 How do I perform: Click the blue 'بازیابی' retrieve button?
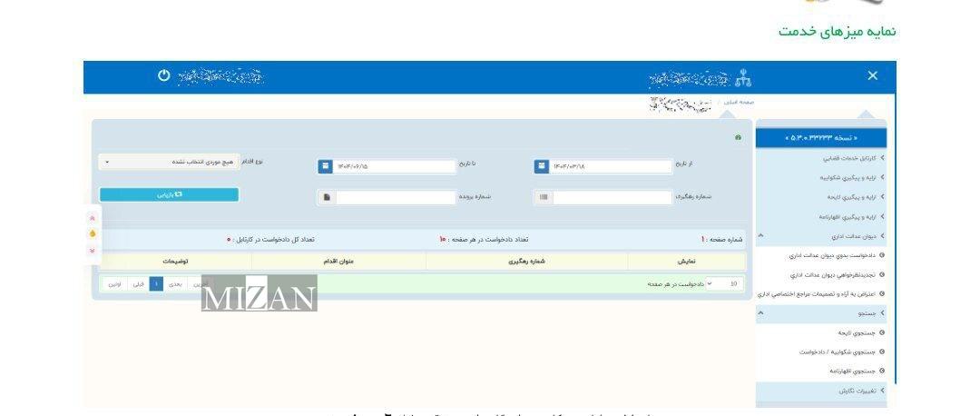[169, 194]
